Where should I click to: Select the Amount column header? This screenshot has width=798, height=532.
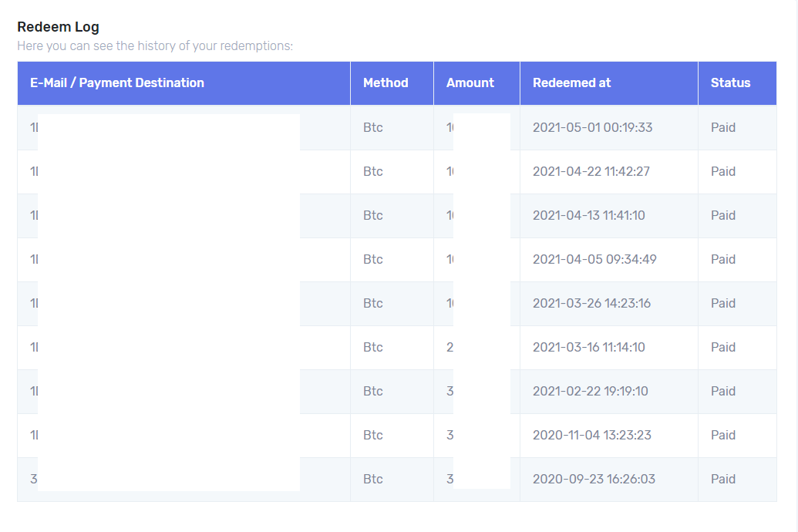[470, 82]
